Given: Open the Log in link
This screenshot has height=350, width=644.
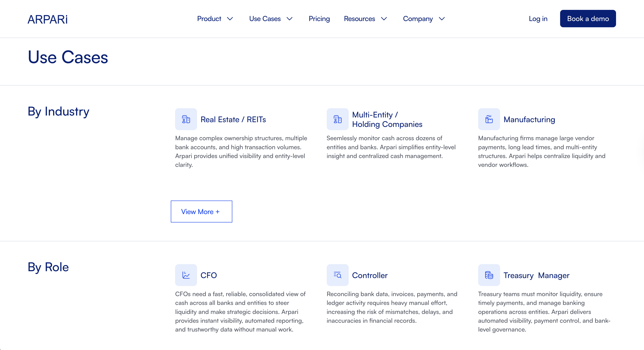Looking at the screenshot, I should tap(538, 19).
